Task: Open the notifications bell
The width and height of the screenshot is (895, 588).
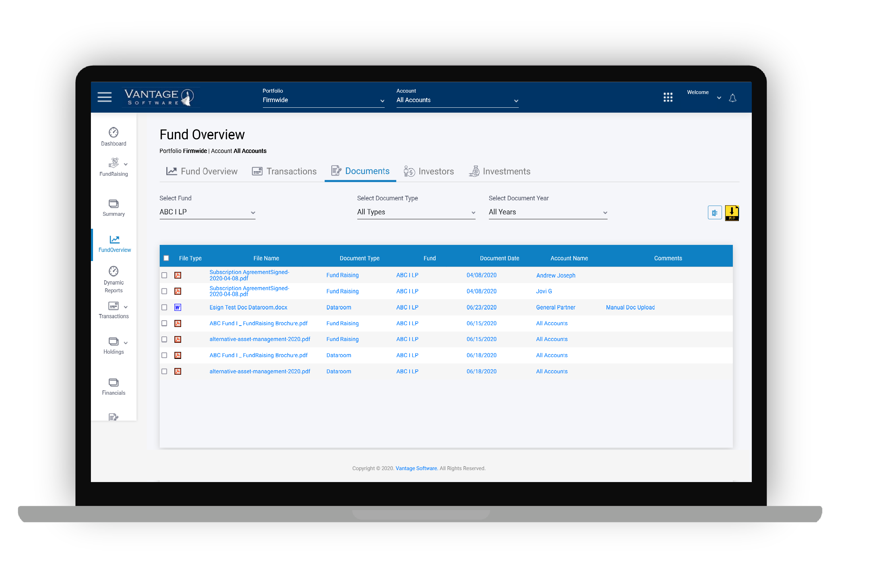Action: (732, 98)
